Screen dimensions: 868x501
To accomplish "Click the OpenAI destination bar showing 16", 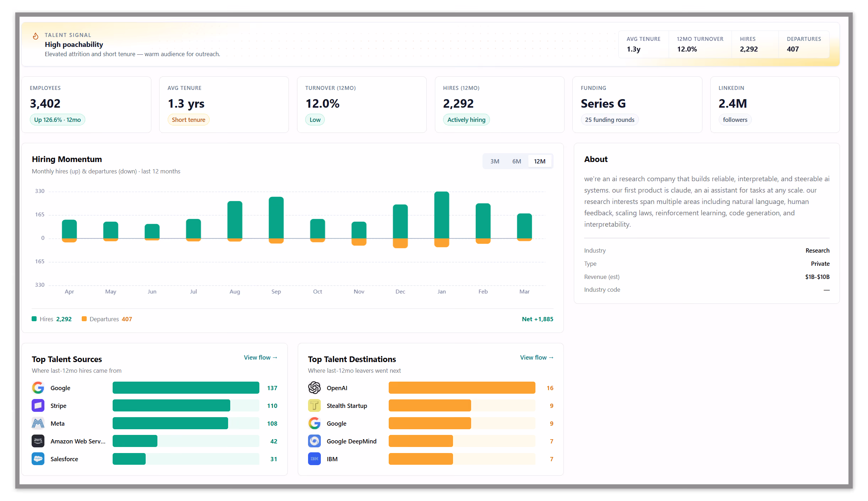I will pos(462,388).
